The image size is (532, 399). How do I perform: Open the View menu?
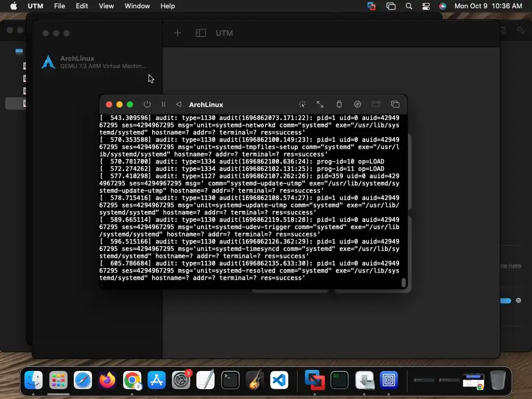point(106,6)
